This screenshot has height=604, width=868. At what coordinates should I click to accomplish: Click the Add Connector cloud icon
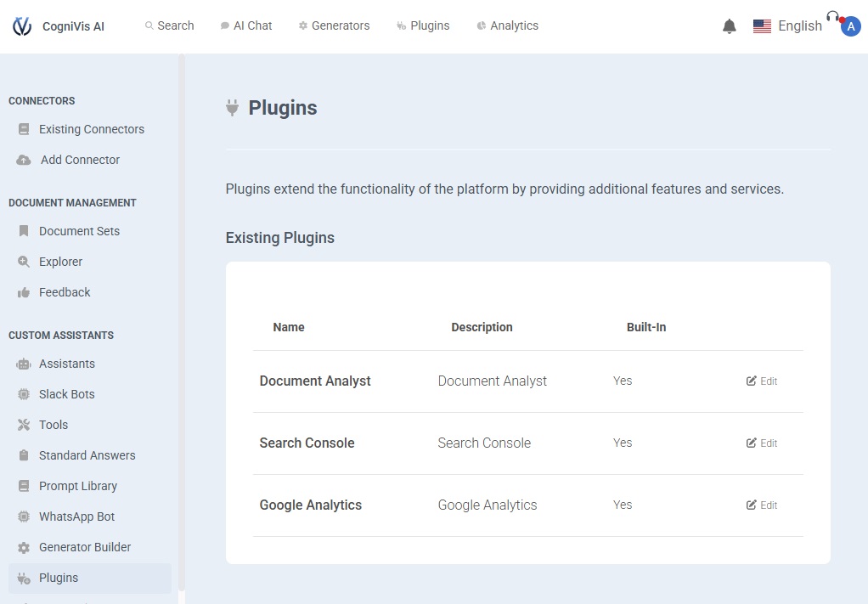(24, 160)
